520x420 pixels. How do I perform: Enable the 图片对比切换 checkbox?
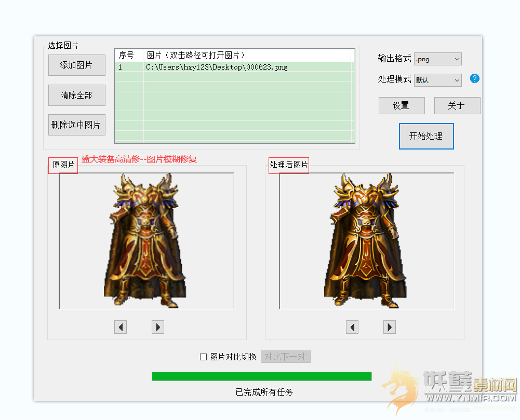tap(203, 357)
